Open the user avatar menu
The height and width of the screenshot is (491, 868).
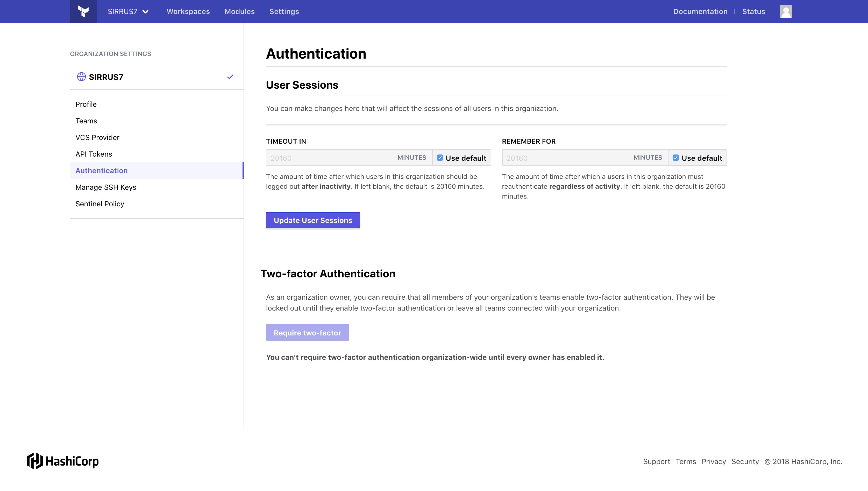pyautogui.click(x=786, y=11)
